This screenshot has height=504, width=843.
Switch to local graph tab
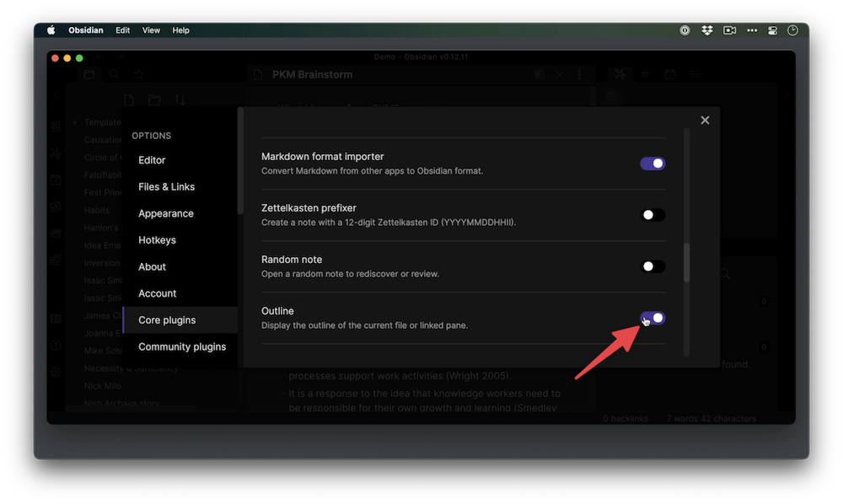620,74
